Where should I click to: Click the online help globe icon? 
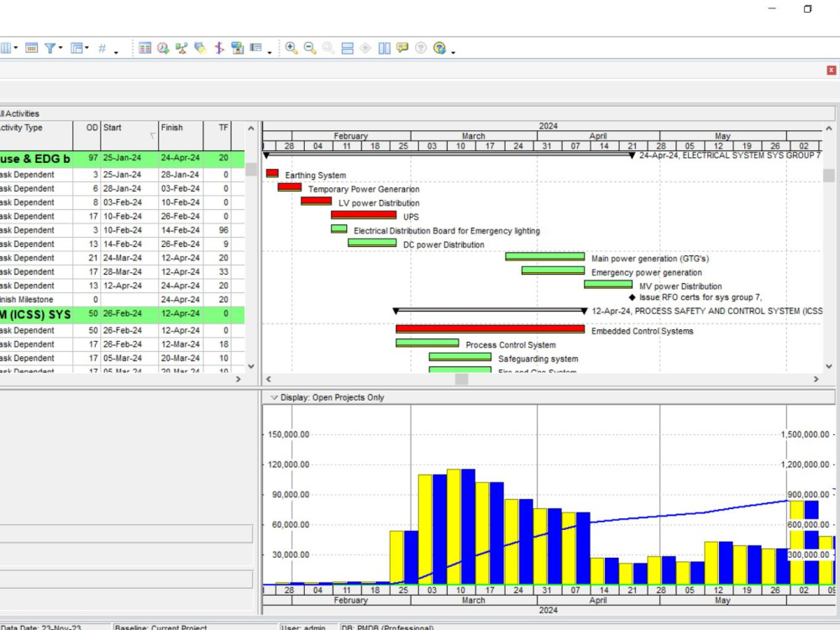(438, 48)
